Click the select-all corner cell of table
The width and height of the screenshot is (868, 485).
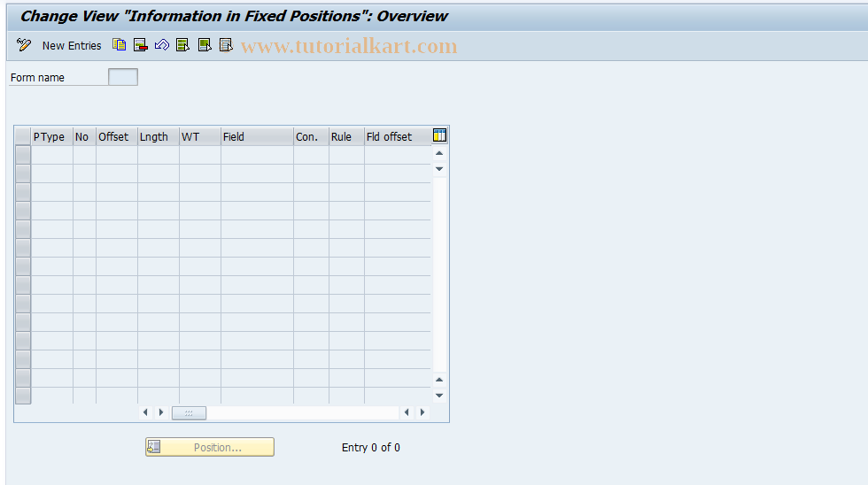click(23, 136)
